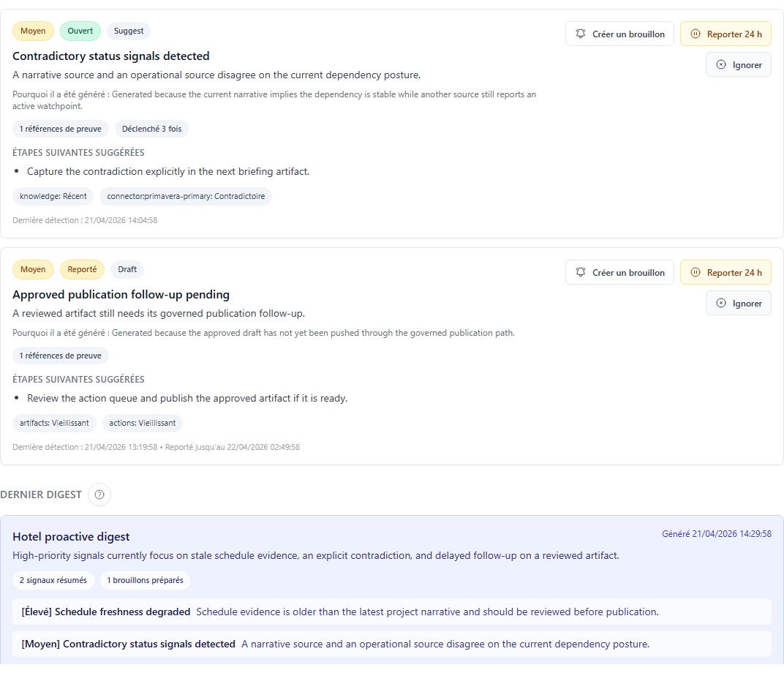Click the bell icon on second "Créer un brouillon"
The width and height of the screenshot is (784, 673).
(x=580, y=272)
